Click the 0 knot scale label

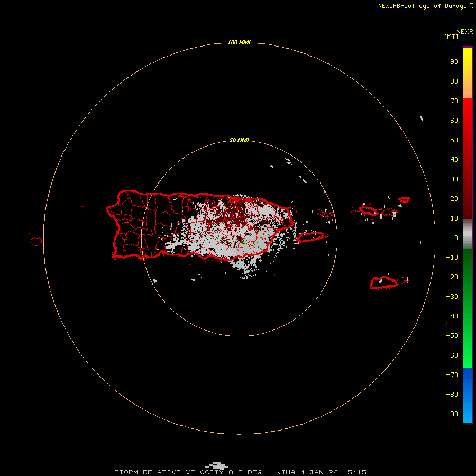(456, 237)
